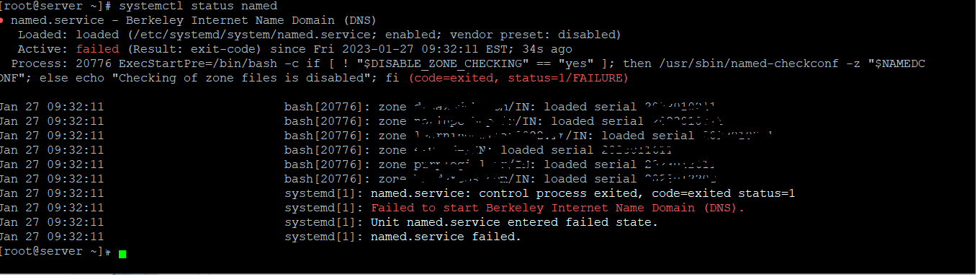Image resolution: width=980 pixels, height=277 pixels.
Task: Select the red 'failed' word on Active line
Action: 94,49
